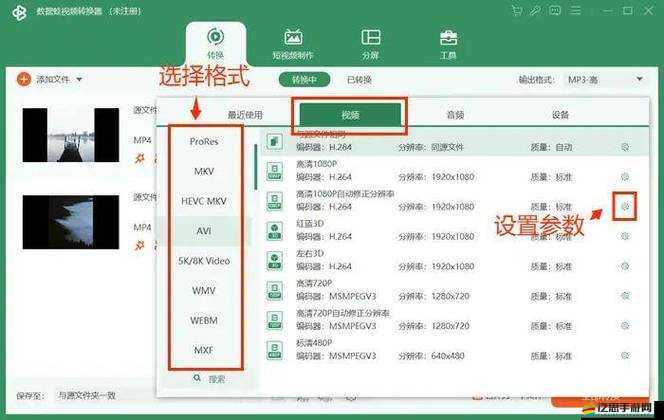The height and width of the screenshot is (420, 664).
Task: Open settings gear for 左右3D preset
Action: pos(625,266)
